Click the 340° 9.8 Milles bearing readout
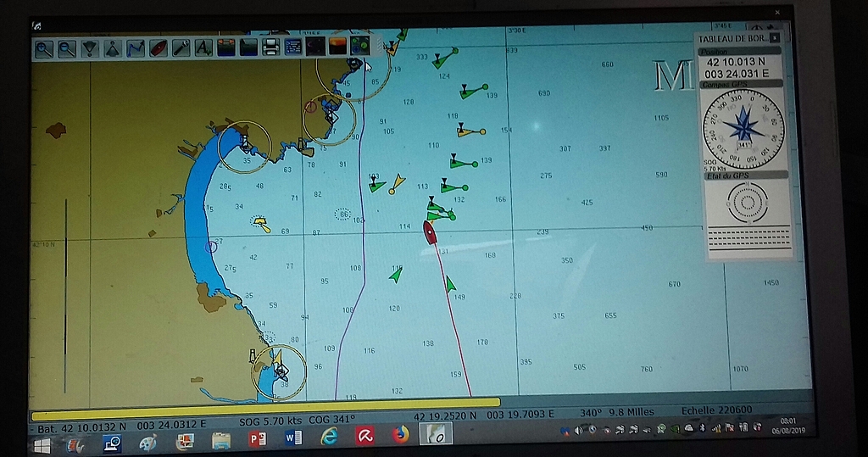Viewport: 868px width, 457px height. (x=617, y=412)
